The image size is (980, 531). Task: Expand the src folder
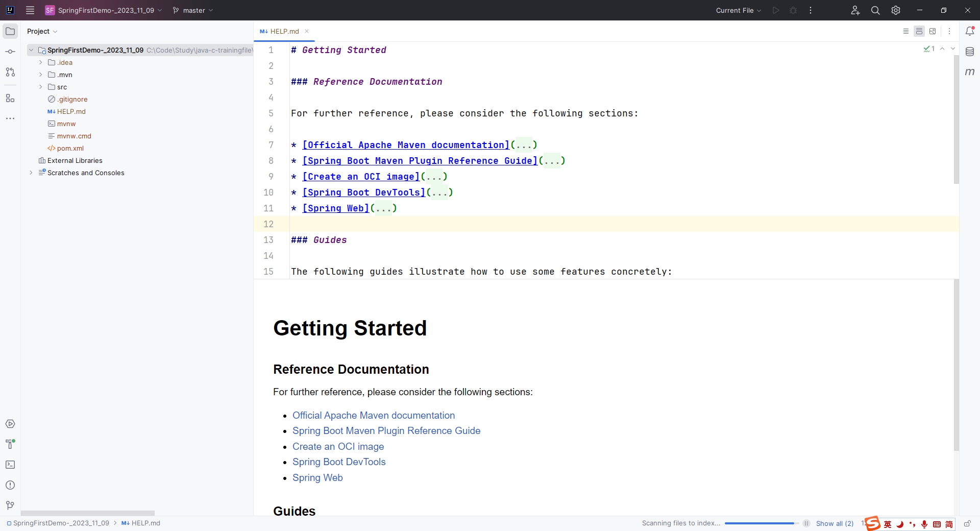(41, 87)
